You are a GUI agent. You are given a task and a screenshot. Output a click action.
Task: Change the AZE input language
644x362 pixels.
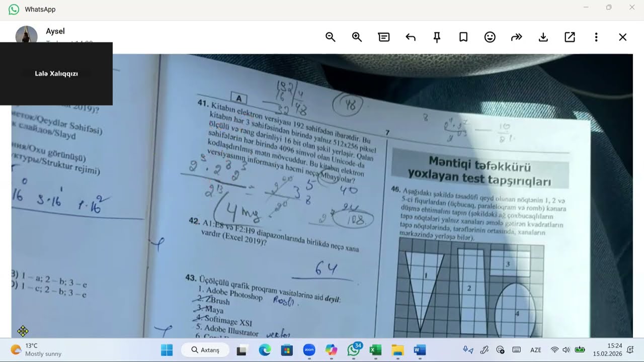[536, 350]
